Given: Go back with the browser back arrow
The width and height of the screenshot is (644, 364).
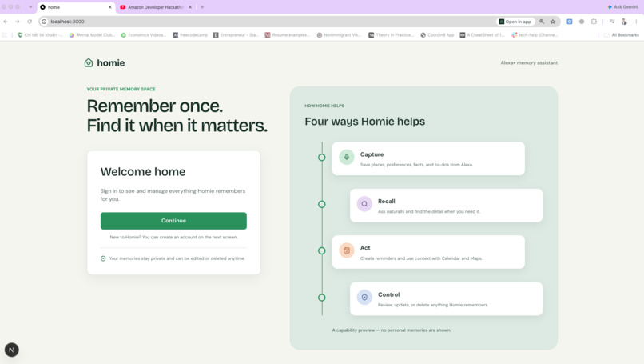Looking at the screenshot, I should [6, 22].
